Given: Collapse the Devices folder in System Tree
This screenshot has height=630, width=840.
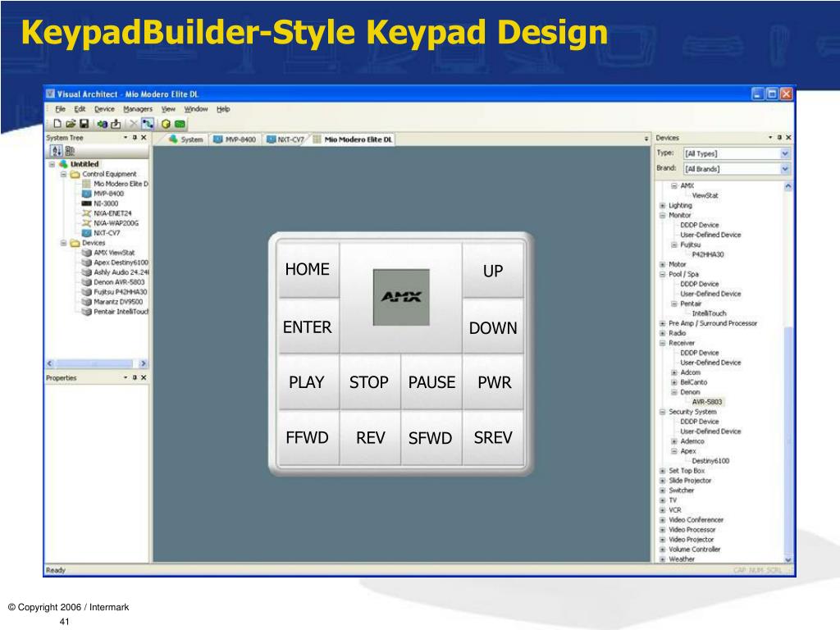Looking at the screenshot, I should pos(63,243).
